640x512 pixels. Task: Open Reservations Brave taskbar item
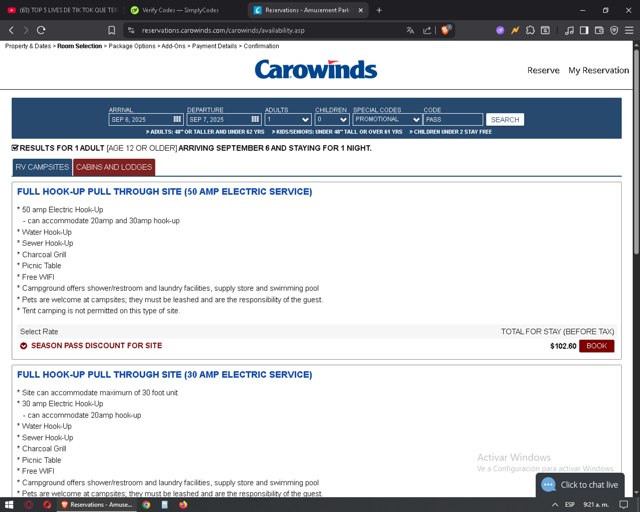coord(97,505)
